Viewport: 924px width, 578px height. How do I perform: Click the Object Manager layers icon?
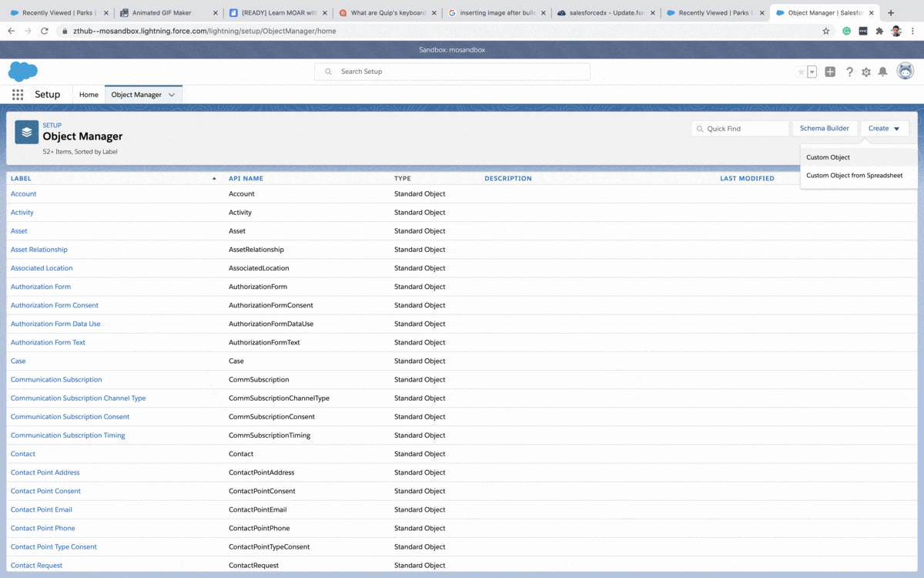click(27, 132)
